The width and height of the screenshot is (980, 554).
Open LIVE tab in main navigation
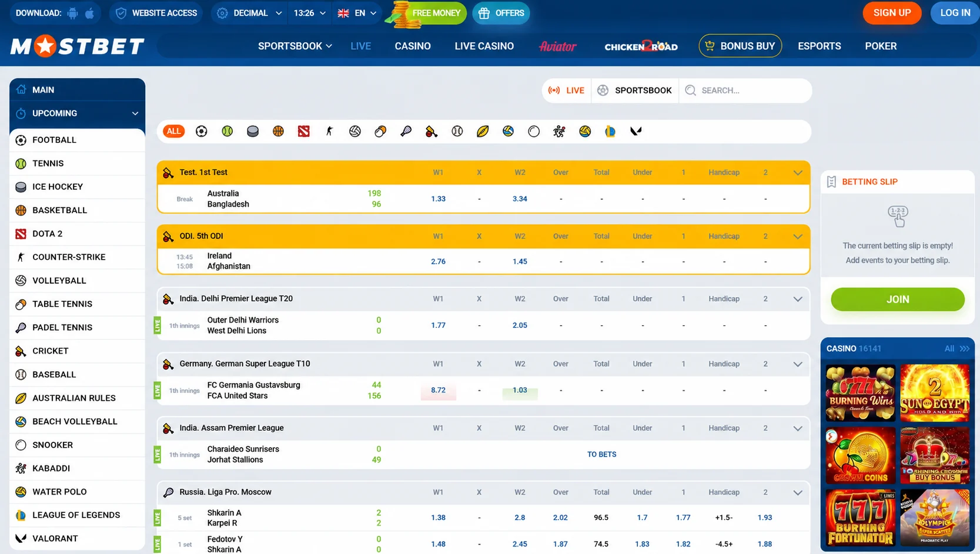click(x=360, y=46)
